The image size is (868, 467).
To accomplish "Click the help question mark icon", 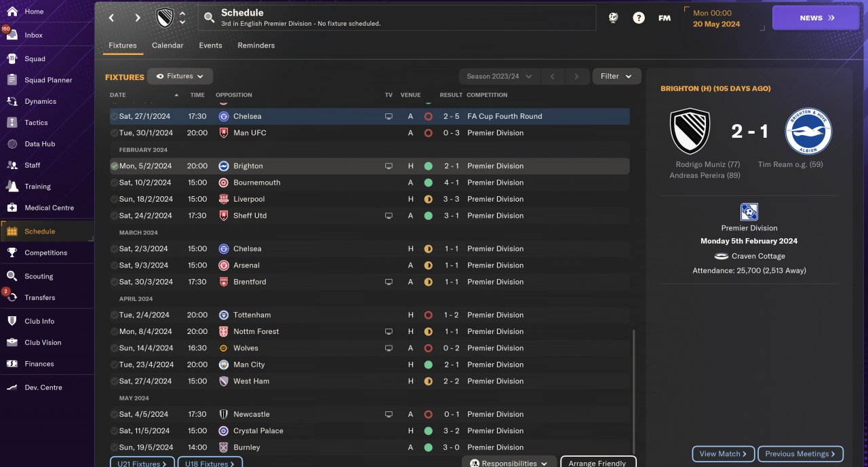I will [x=639, y=18].
